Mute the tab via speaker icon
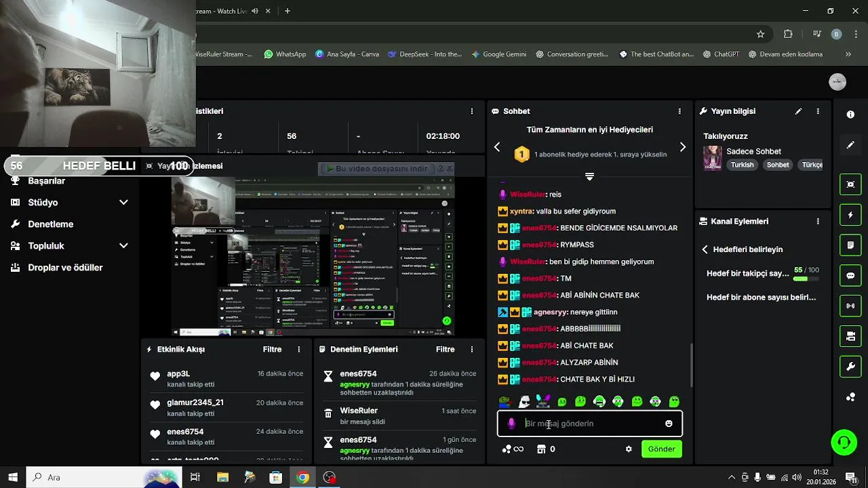 pos(255,11)
